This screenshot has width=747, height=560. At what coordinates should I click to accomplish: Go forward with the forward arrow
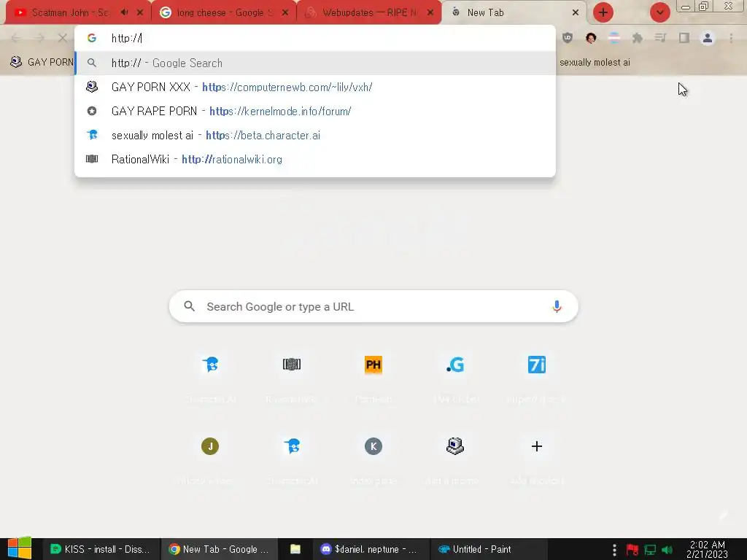click(39, 38)
